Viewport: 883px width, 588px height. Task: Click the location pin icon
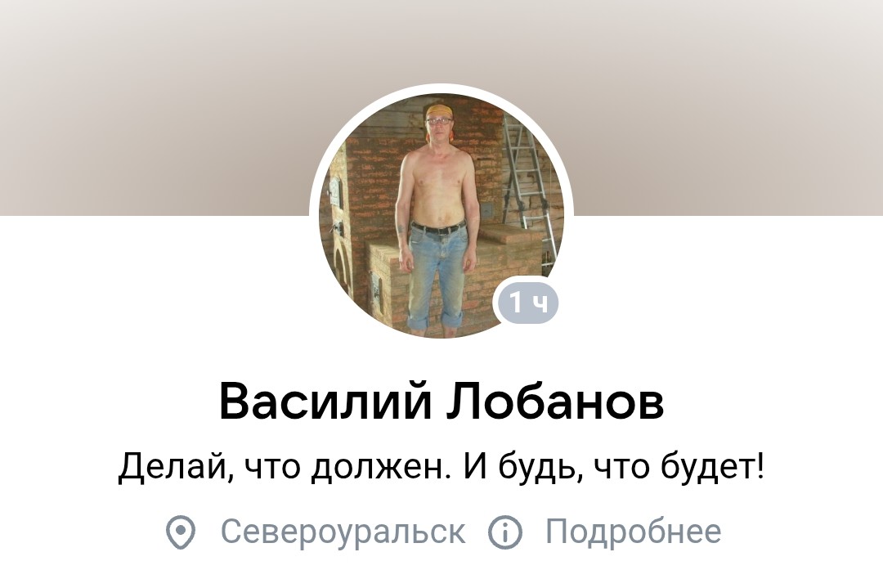180,531
